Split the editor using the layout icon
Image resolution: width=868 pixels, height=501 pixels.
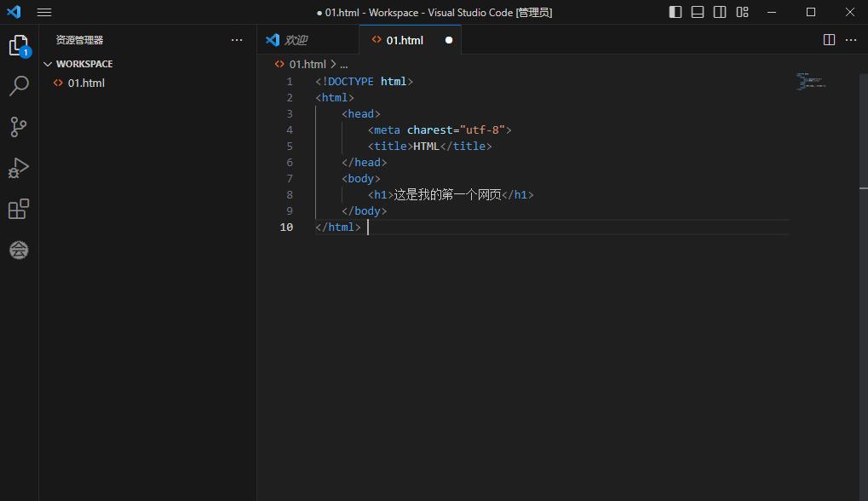(827, 39)
